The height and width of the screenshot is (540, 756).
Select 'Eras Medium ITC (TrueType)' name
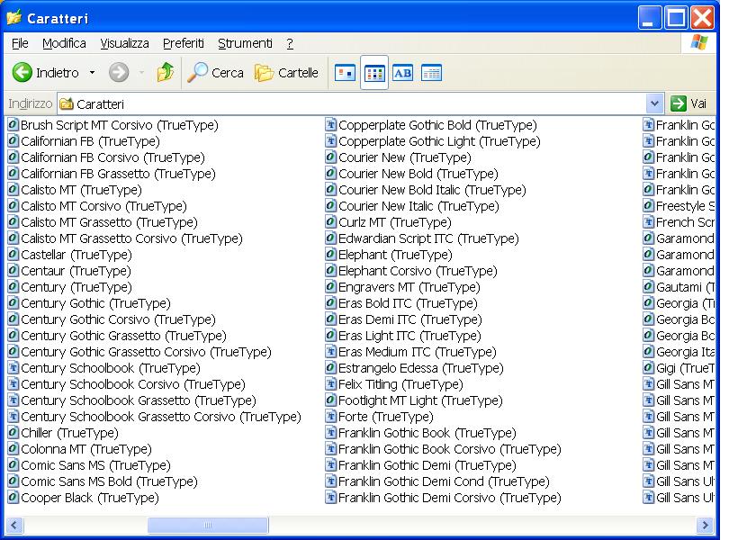click(418, 352)
